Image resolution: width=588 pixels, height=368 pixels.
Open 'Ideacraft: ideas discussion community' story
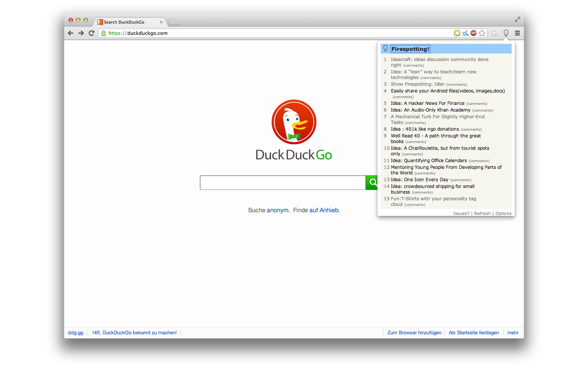440,62
